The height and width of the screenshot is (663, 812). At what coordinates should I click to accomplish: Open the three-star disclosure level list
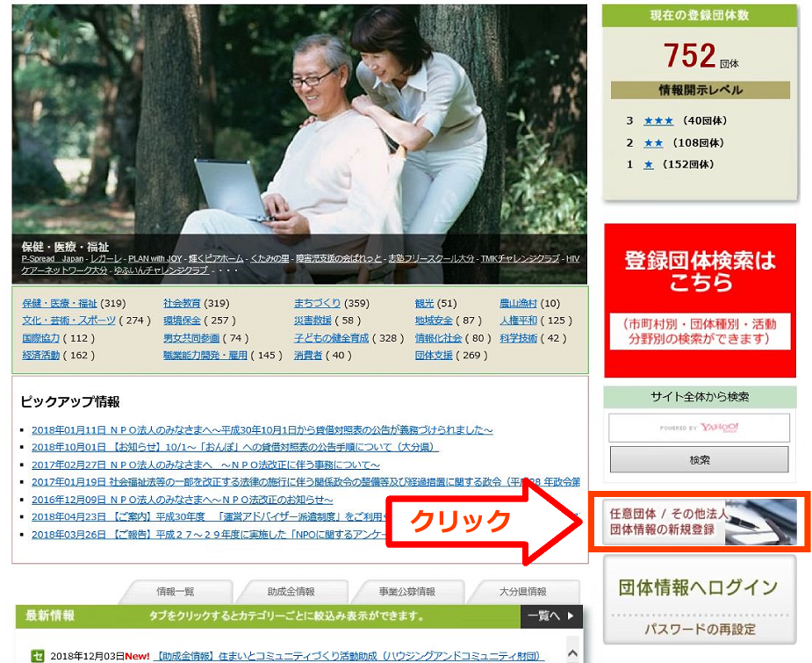[x=658, y=120]
